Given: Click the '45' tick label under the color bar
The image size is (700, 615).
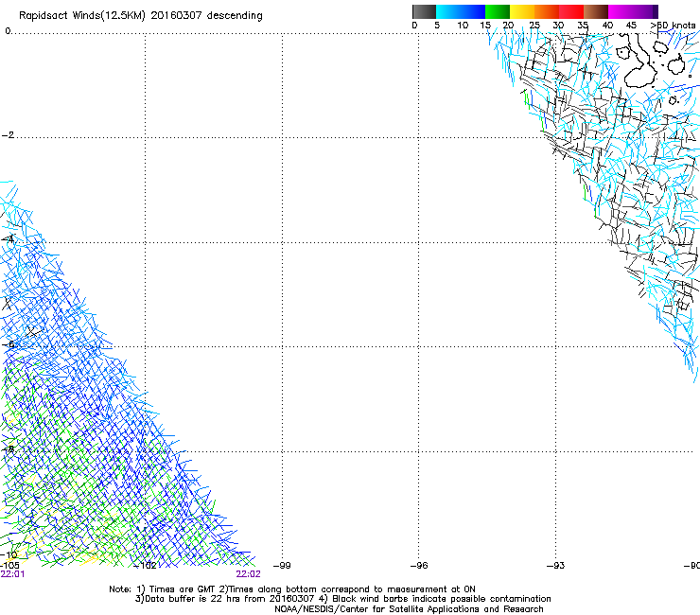Looking at the screenshot, I should [x=631, y=26].
